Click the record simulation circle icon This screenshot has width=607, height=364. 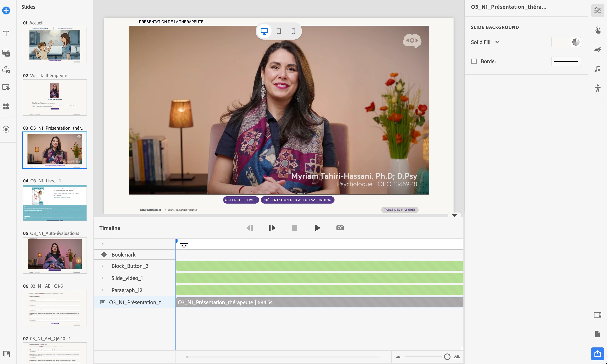click(6, 129)
